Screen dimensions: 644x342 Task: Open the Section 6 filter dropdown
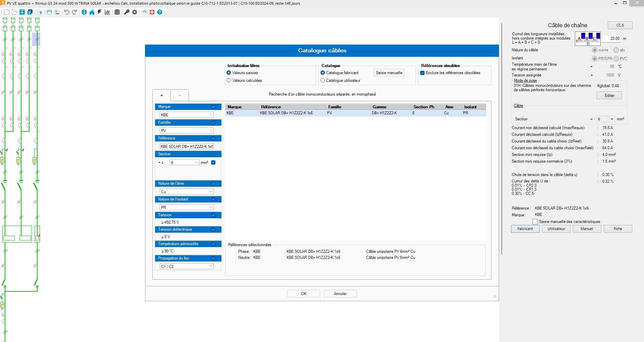(185, 163)
